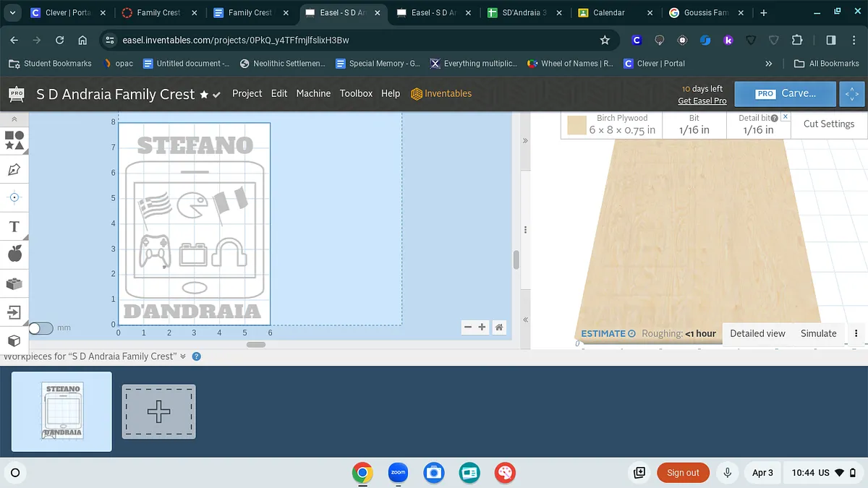The width and height of the screenshot is (868, 488).
Task: Click the PRO Carve button
Action: point(786,94)
